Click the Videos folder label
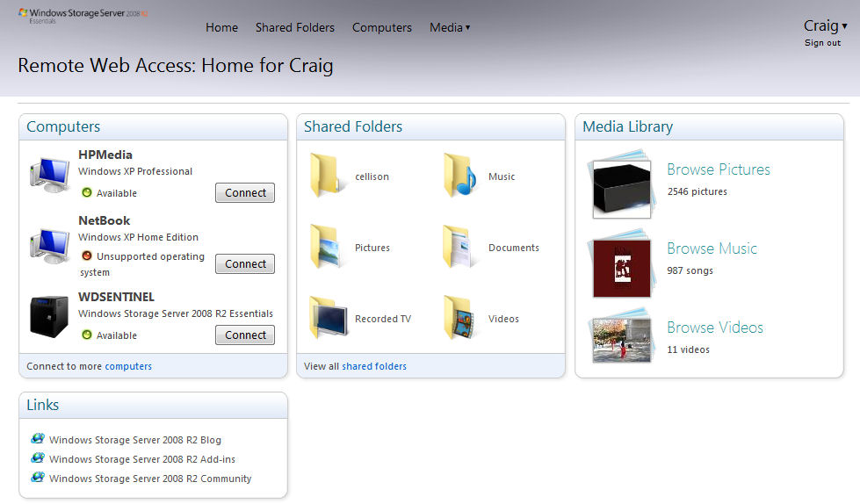The image size is (860, 504). tap(503, 319)
